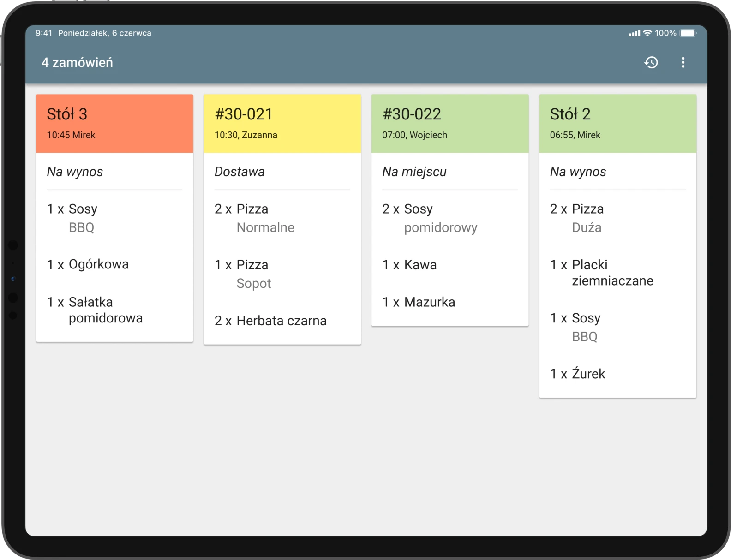The width and height of the screenshot is (731, 560).
Task: Tap the battery indicator in status bar
Action: 688,33
